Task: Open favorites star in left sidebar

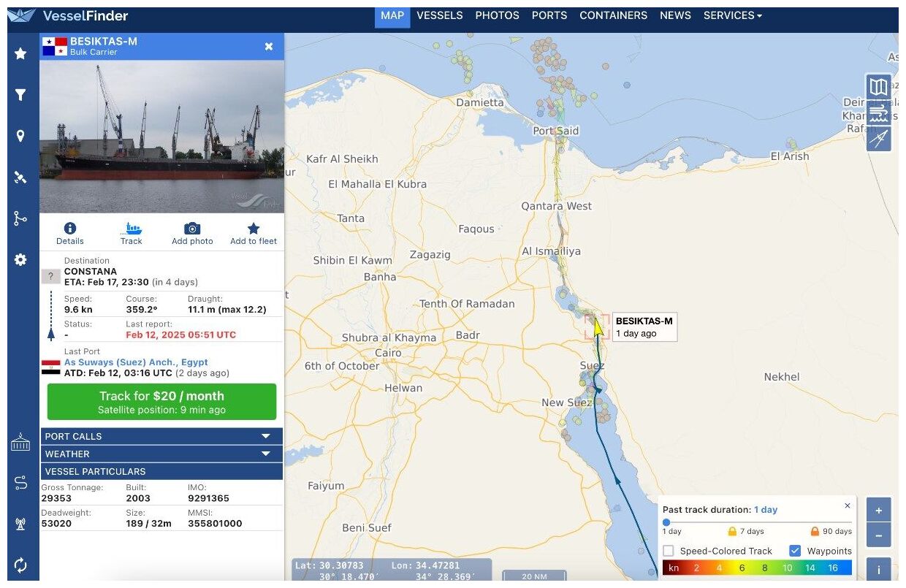Action: coord(20,53)
